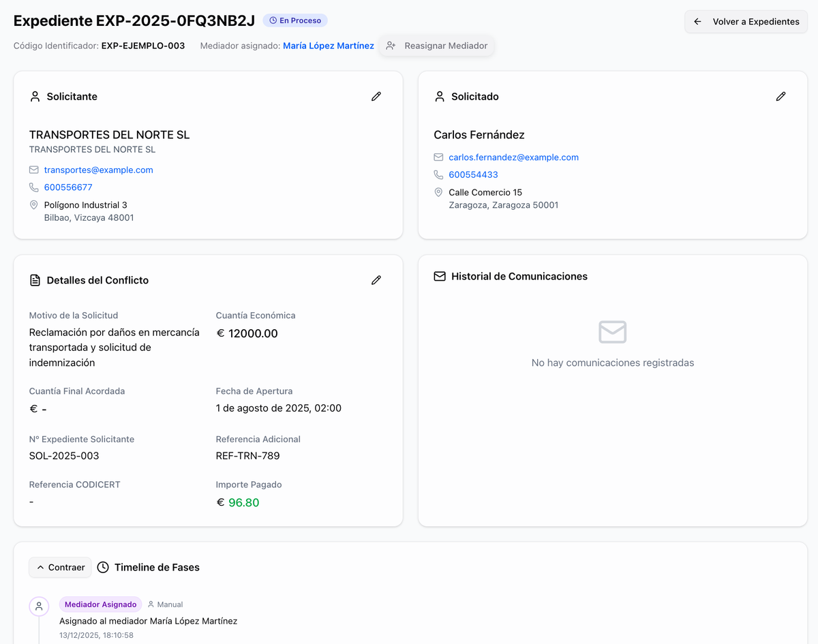Screen dimensions: 818x644
Task: Click the envelope icon beside Historial de Comunicaciones
Action: 440,277
